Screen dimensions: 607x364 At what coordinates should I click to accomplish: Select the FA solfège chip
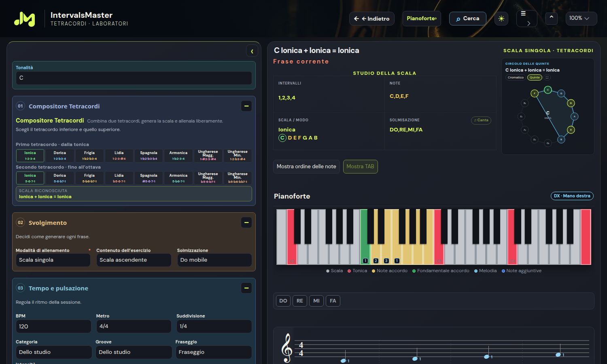coord(333,301)
